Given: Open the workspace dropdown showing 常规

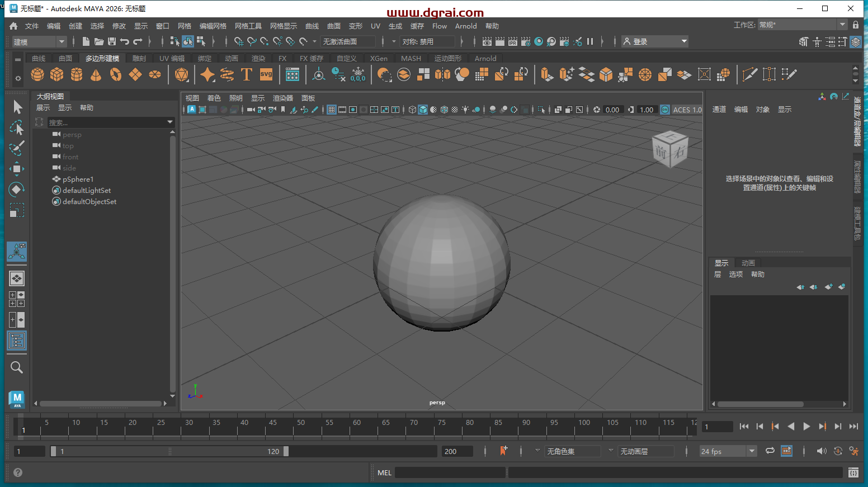Looking at the screenshot, I should [x=802, y=25].
